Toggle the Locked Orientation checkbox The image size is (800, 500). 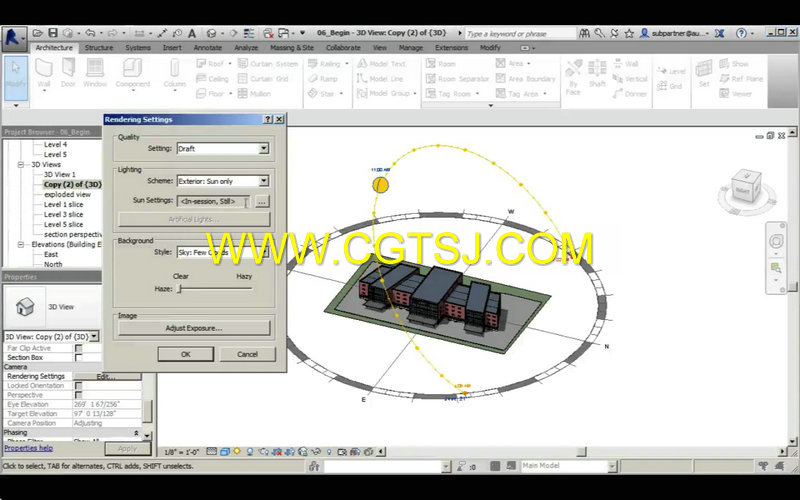79,386
